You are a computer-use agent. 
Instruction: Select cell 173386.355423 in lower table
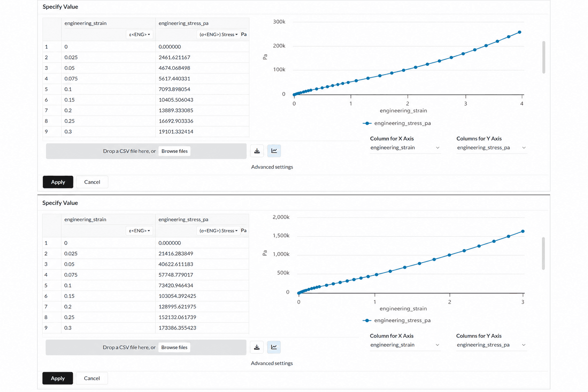tap(202, 328)
